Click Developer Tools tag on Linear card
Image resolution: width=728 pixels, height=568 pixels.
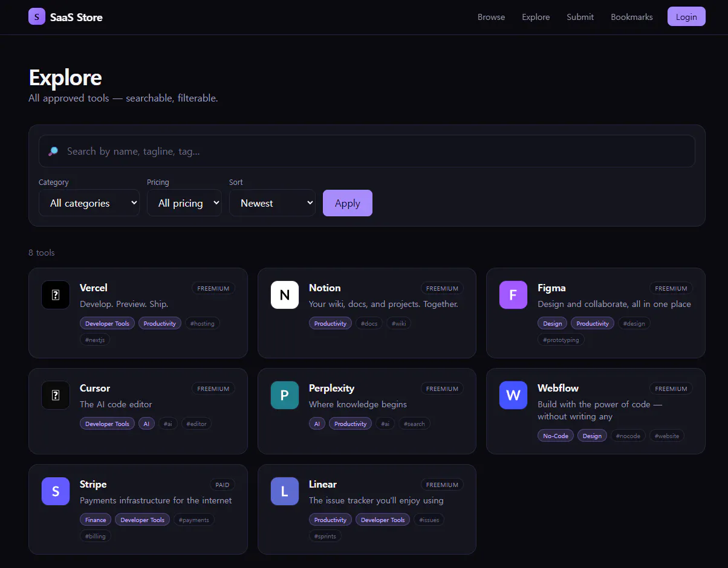tap(383, 520)
